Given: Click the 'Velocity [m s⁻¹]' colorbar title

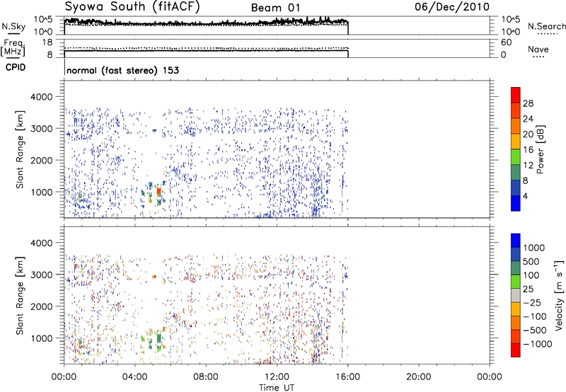Looking at the screenshot, I should point(559,295).
